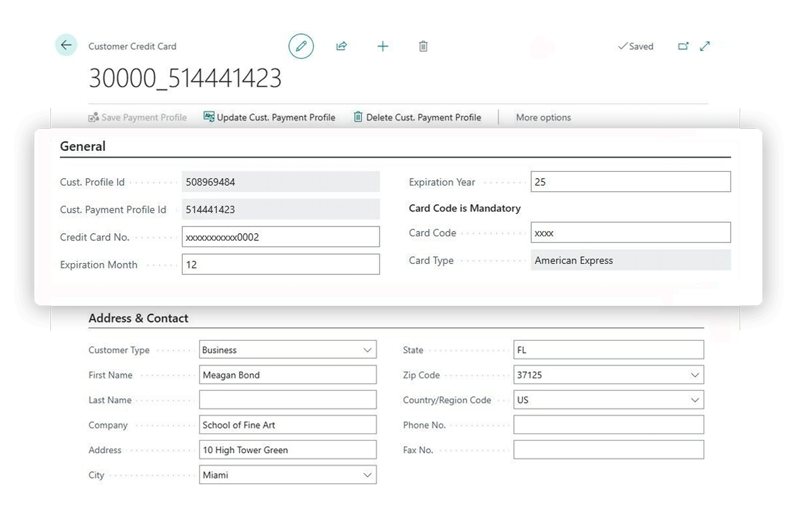The image size is (786, 532).
Task: Click empty Last Name field
Action: click(288, 400)
